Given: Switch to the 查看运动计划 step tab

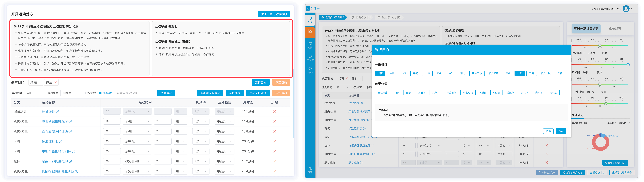Looking at the screenshot, I should tap(361, 18).
